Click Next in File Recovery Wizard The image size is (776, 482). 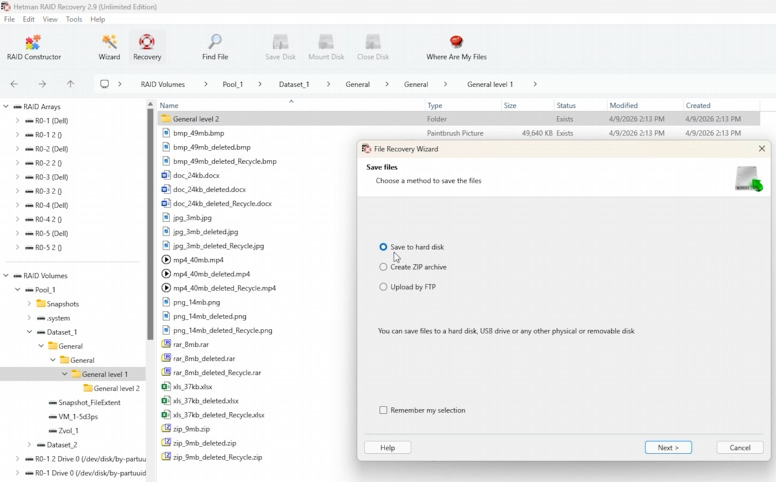point(668,447)
